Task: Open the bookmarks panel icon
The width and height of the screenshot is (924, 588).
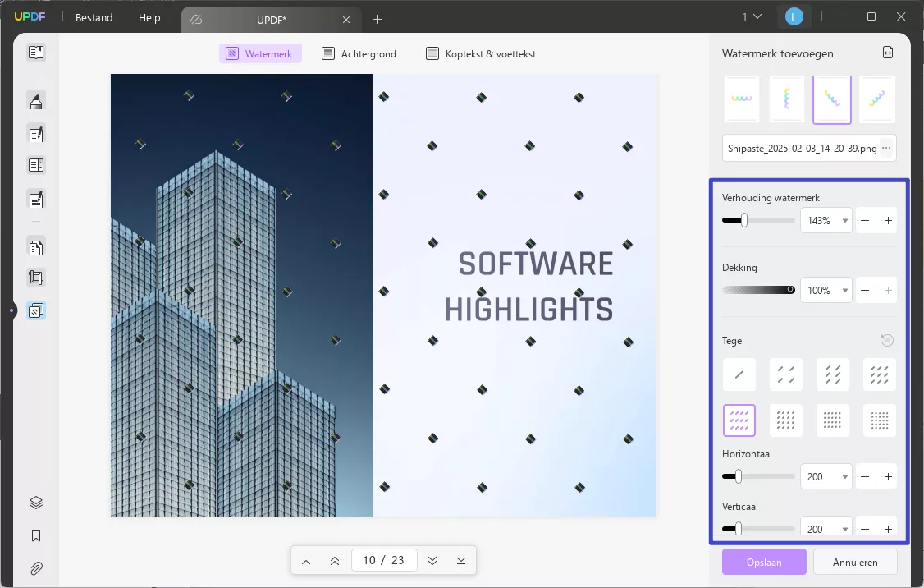Action: (x=35, y=535)
